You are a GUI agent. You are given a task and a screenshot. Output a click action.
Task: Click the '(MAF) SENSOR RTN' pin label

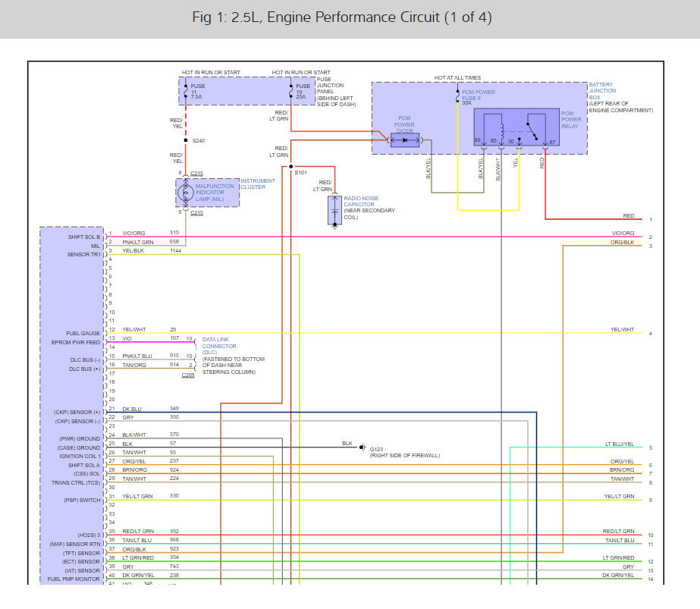pyautogui.click(x=75, y=545)
